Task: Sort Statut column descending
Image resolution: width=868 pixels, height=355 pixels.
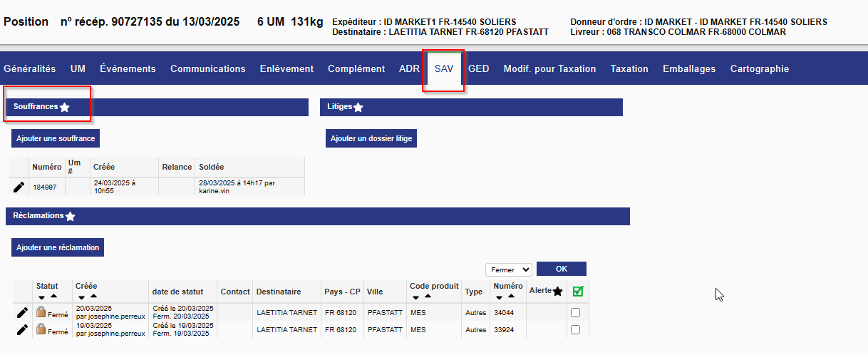Action: (41, 297)
